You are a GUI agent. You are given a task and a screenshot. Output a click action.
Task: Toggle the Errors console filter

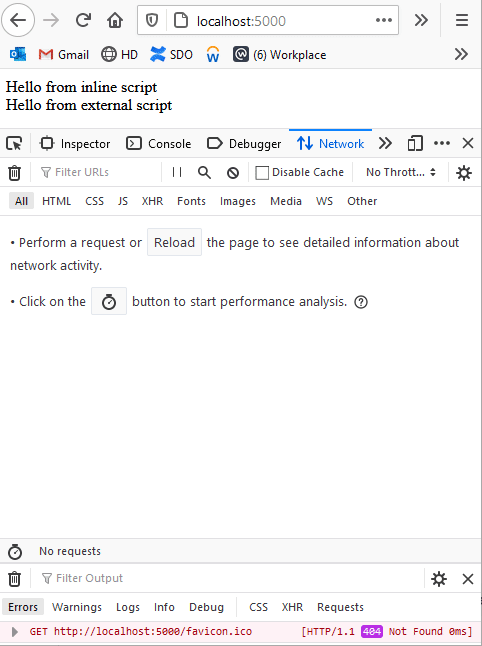(23, 607)
